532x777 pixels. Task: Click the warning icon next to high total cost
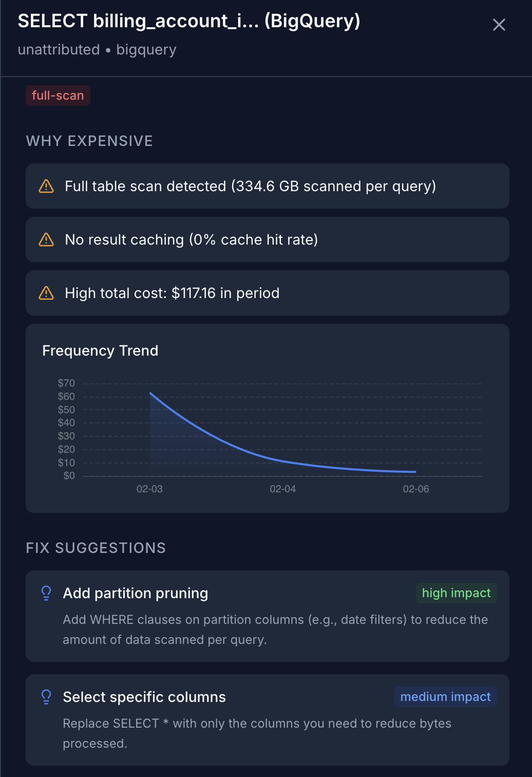[x=46, y=293]
